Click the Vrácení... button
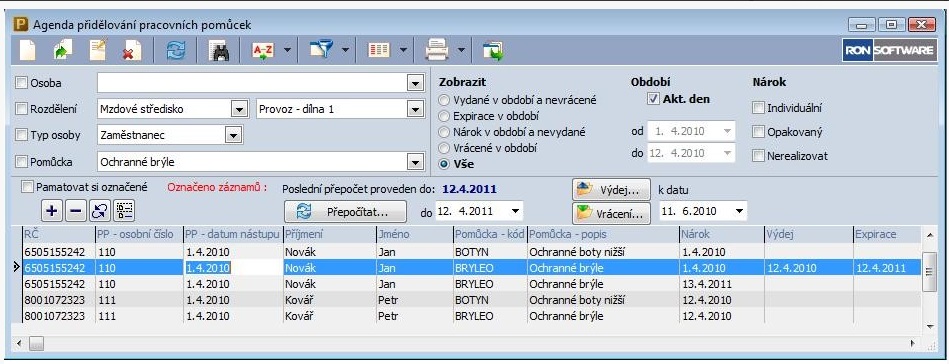949x364 pixels. [x=612, y=213]
